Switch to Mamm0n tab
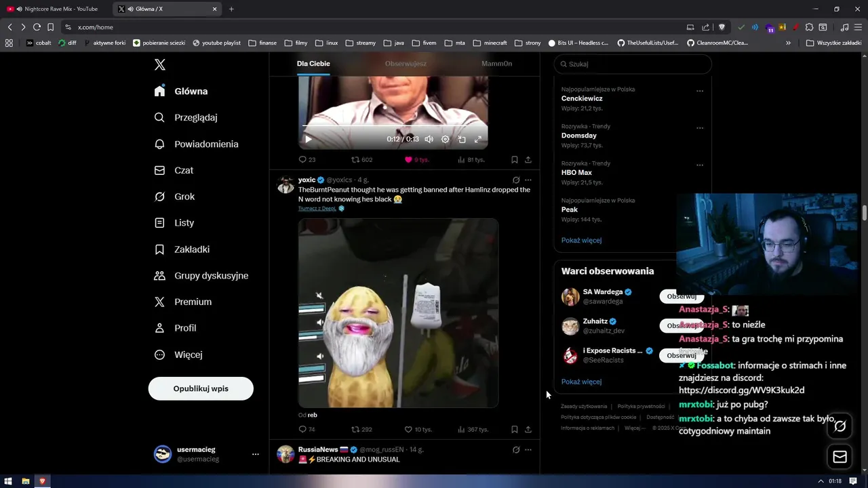The height and width of the screenshot is (488, 868). pos(496,64)
